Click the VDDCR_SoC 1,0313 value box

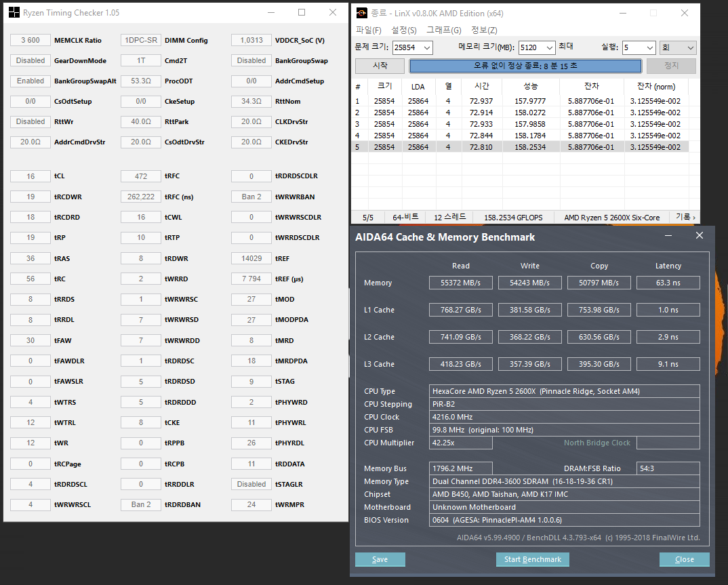pos(251,40)
